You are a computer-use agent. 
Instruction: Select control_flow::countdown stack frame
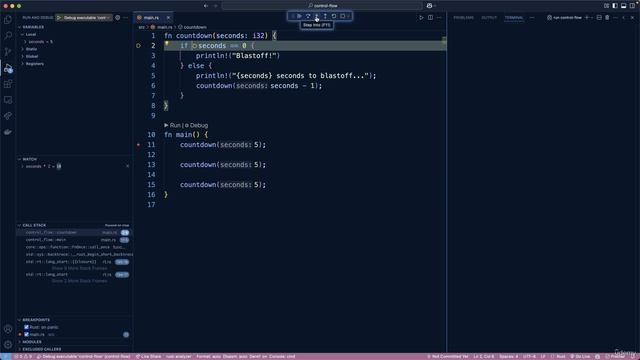(74, 233)
